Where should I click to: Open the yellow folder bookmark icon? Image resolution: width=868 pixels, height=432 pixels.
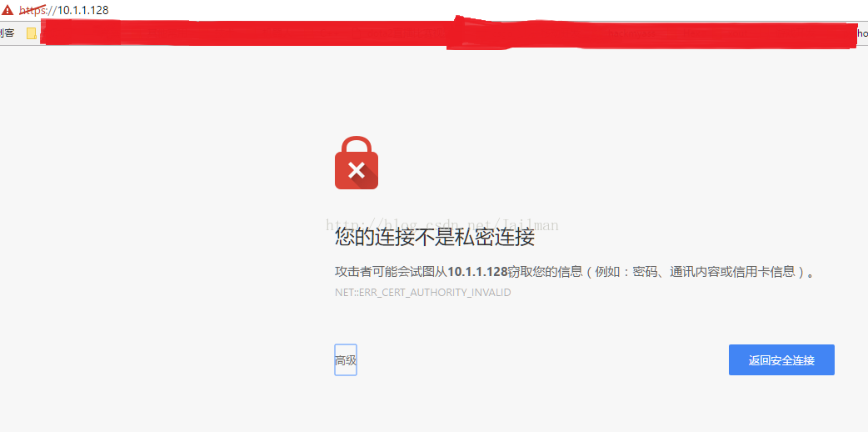32,34
